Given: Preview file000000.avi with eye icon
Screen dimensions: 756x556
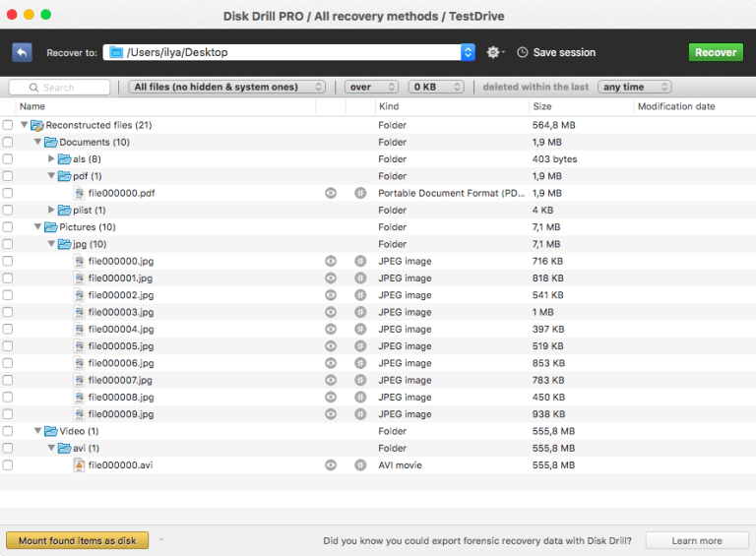Looking at the screenshot, I should click(331, 464).
